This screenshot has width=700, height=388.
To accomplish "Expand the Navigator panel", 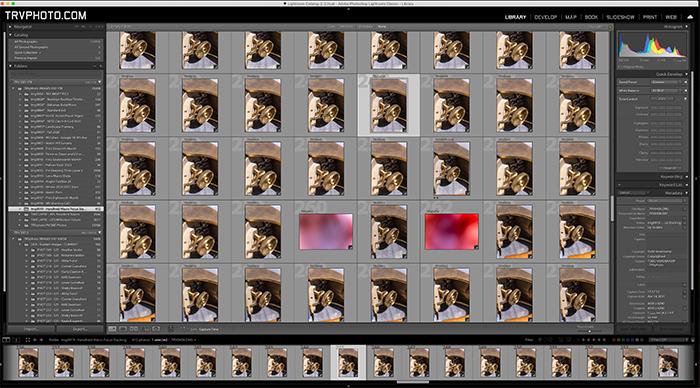I will pos(10,27).
